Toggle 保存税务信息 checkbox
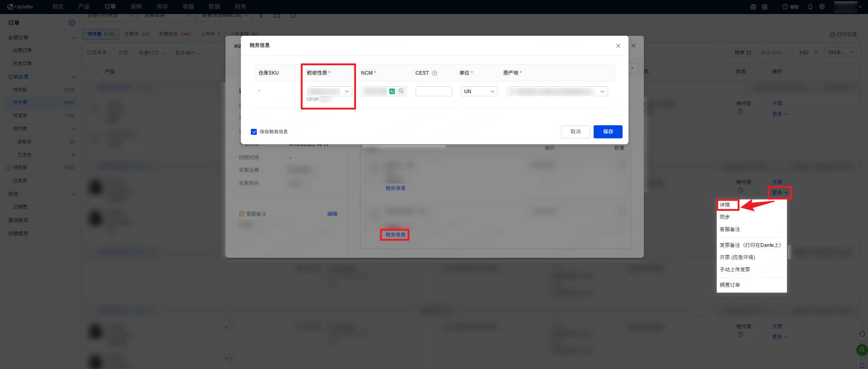The width and height of the screenshot is (868, 369). point(254,132)
